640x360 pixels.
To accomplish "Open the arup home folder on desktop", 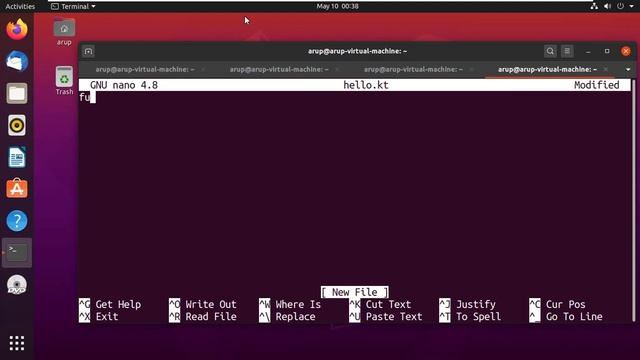I will pyautogui.click(x=64, y=32).
